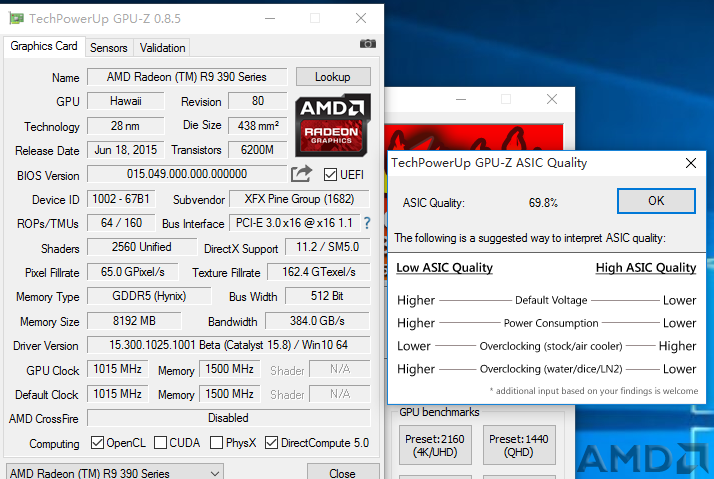Click the DirectX Support value 11.2 / SM5.0
The image size is (714, 479).
pos(327,247)
